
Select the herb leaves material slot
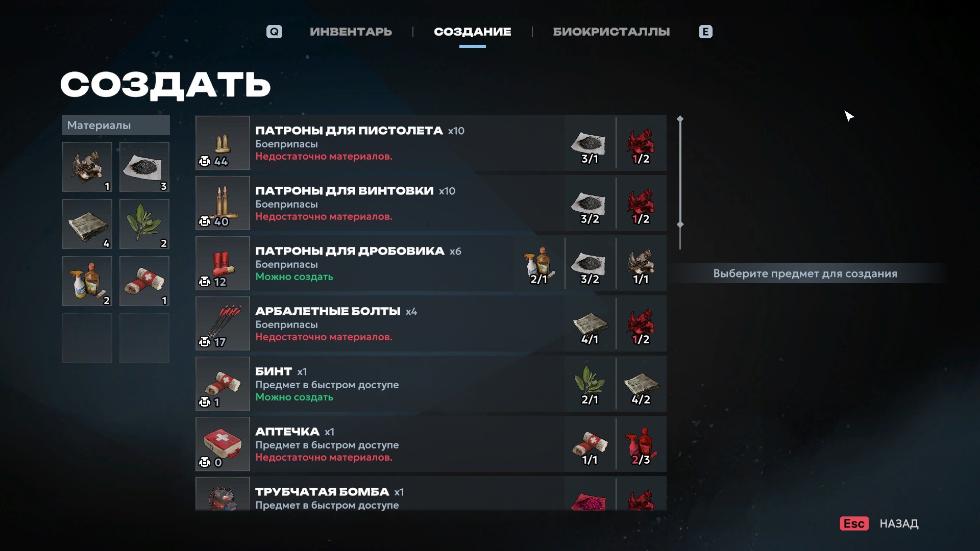[144, 224]
